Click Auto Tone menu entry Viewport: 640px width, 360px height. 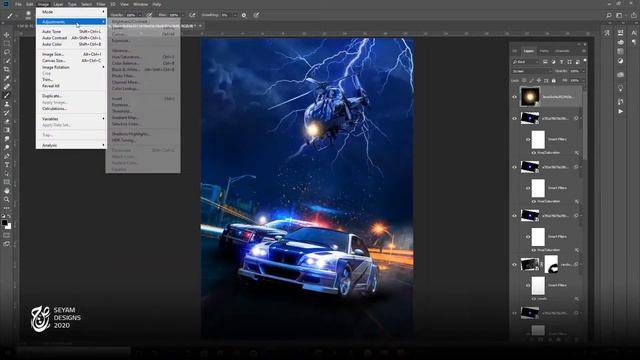pos(71,31)
